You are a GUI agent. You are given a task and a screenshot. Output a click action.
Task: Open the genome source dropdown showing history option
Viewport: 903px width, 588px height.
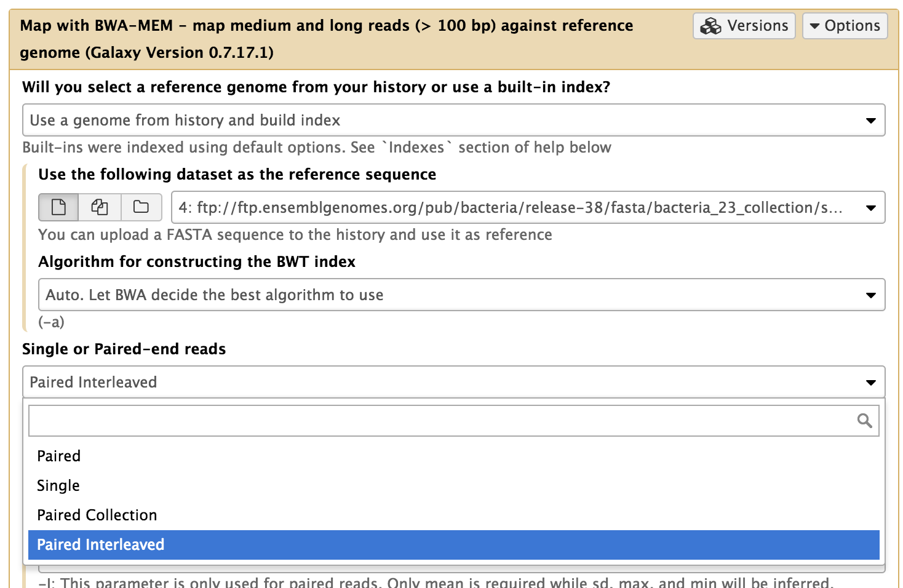pyautogui.click(x=453, y=120)
